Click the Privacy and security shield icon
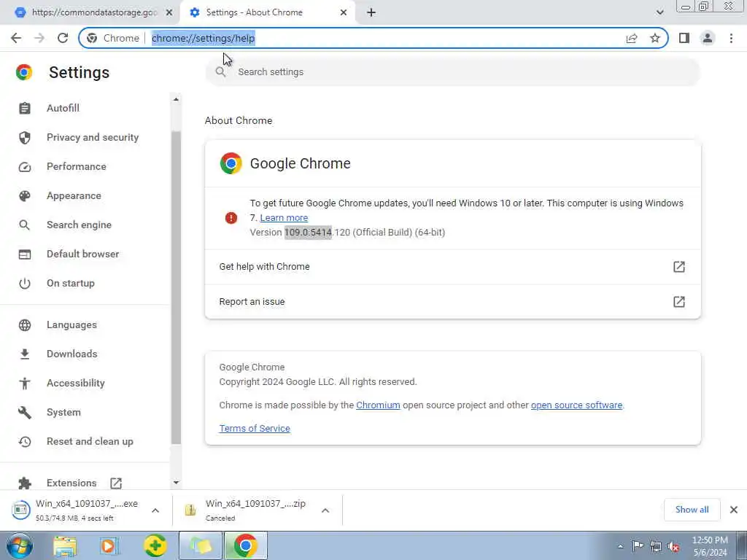The image size is (747, 560). point(25,138)
